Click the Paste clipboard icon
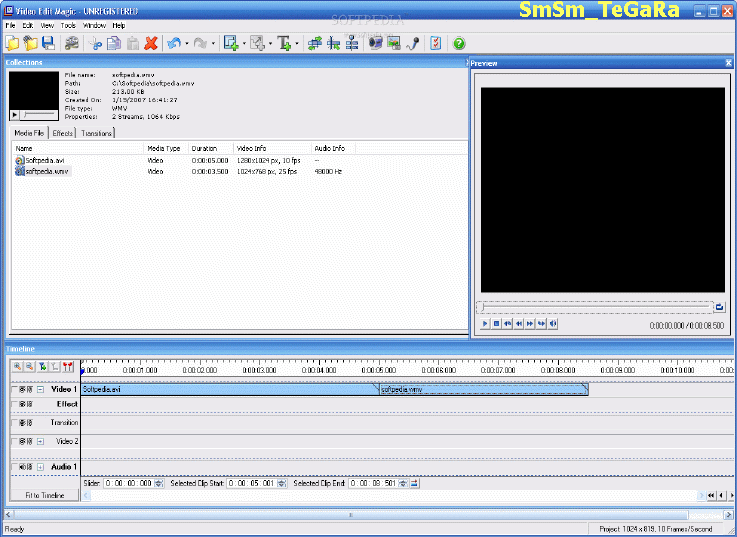The width and height of the screenshot is (737, 537). (x=133, y=44)
